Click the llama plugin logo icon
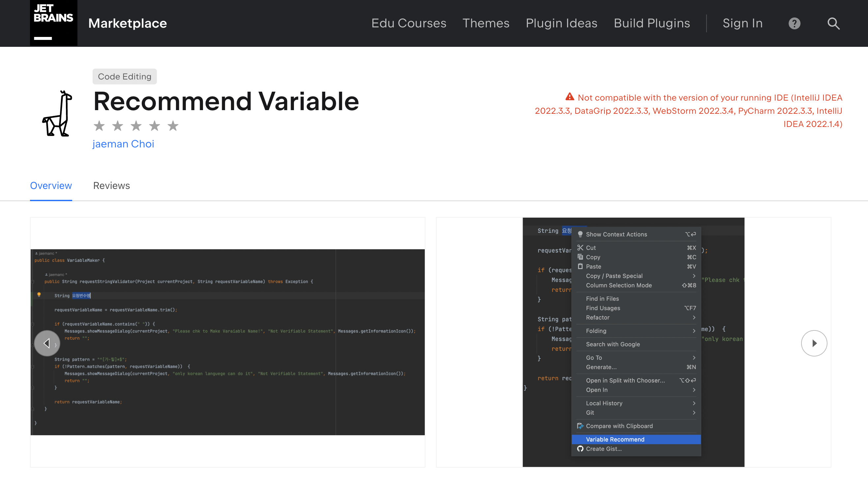The width and height of the screenshot is (868, 492). 58,113
